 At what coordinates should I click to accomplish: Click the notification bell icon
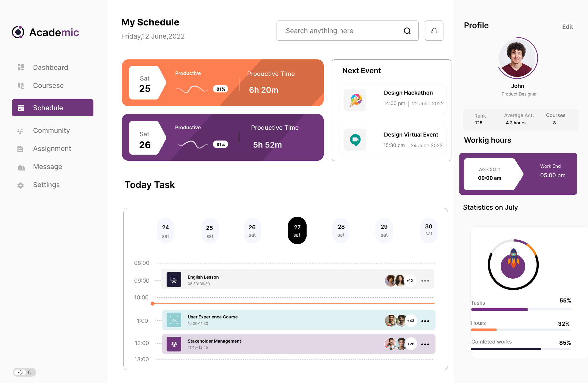click(x=434, y=31)
